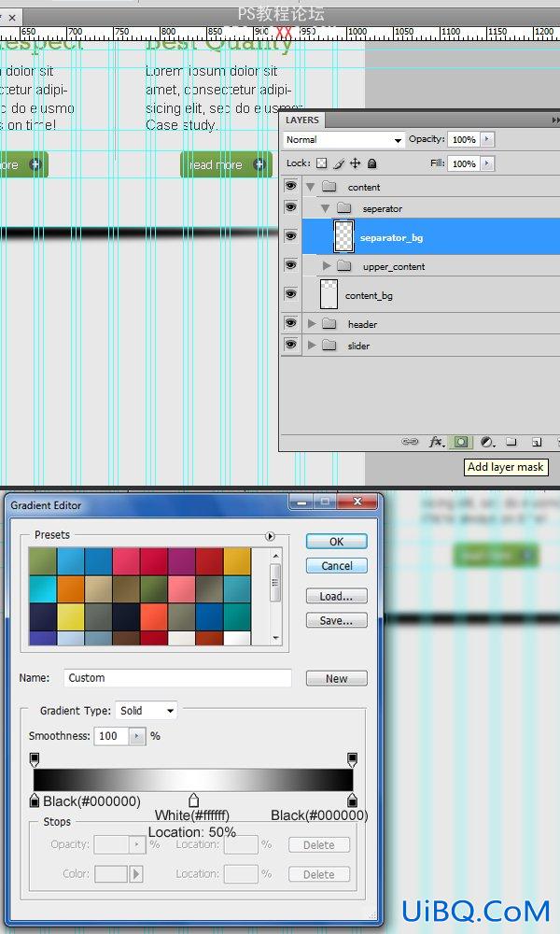560x934 pixels.
Task: Click the gradient Name field
Action: (177, 678)
